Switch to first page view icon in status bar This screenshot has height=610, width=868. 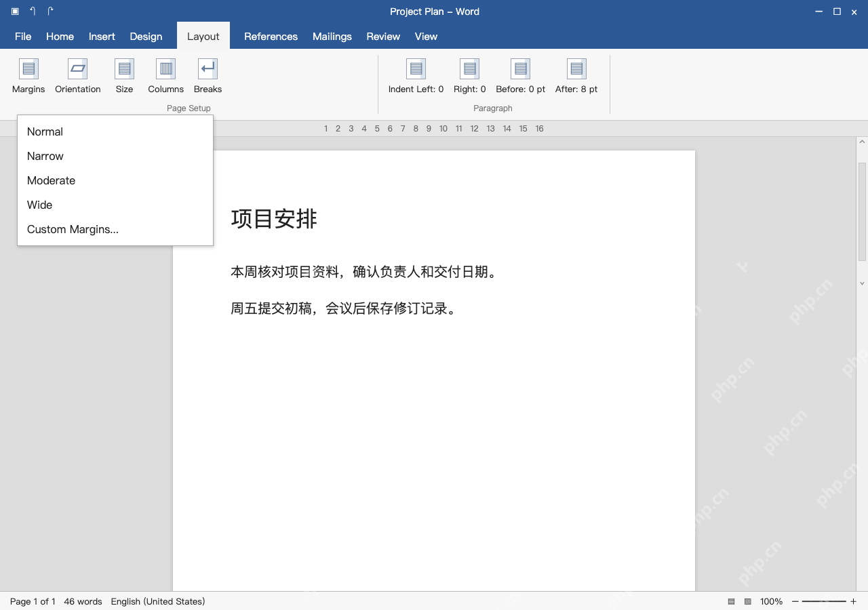pyautogui.click(x=731, y=601)
